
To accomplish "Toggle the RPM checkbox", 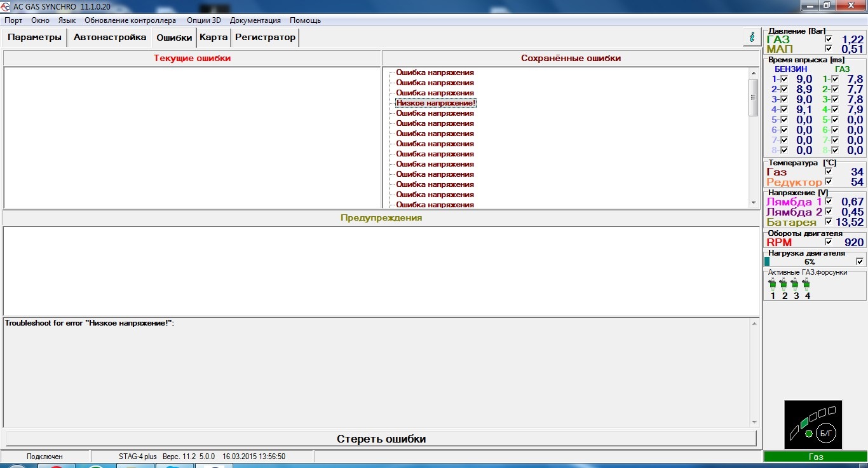I will 828,242.
